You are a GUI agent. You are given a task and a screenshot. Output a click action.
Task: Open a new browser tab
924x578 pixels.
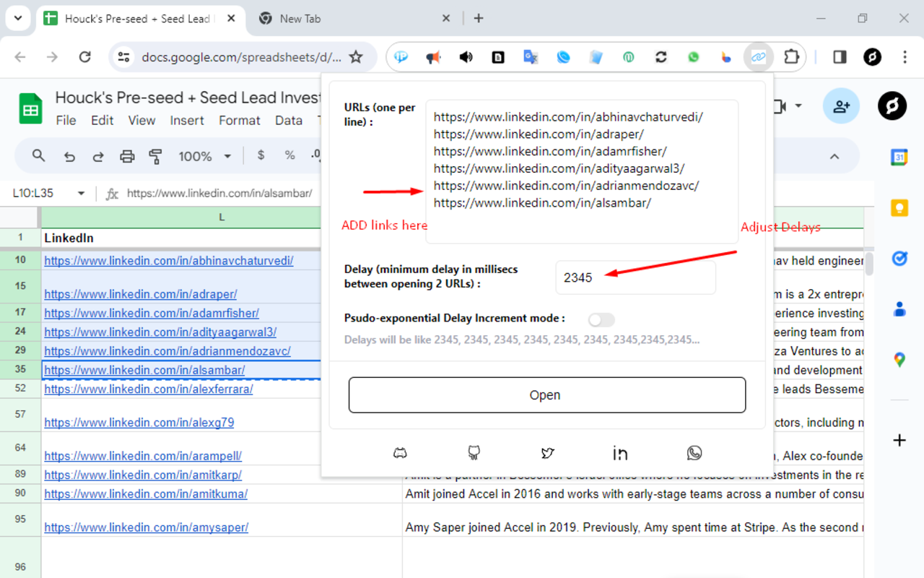coord(479,18)
